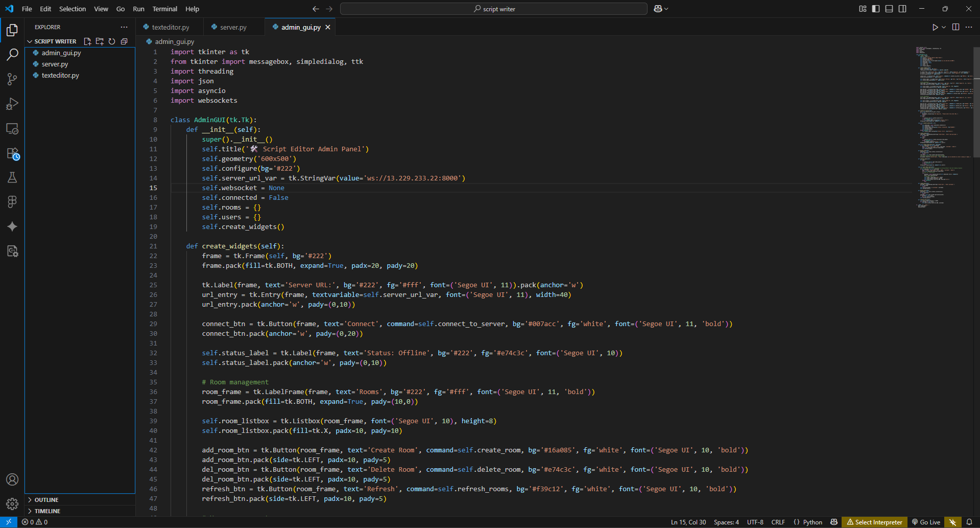Switch to server.py tab
Image resolution: width=980 pixels, height=528 pixels.
pyautogui.click(x=233, y=27)
